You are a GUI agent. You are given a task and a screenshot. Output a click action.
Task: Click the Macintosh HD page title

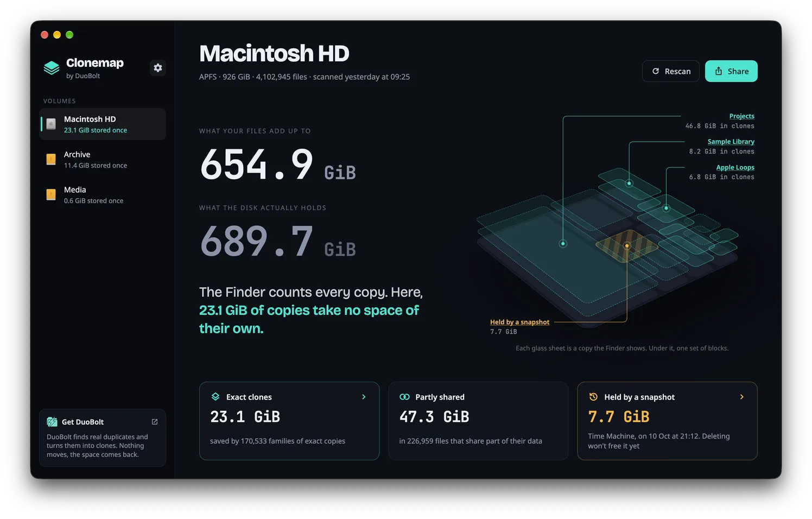tap(274, 53)
